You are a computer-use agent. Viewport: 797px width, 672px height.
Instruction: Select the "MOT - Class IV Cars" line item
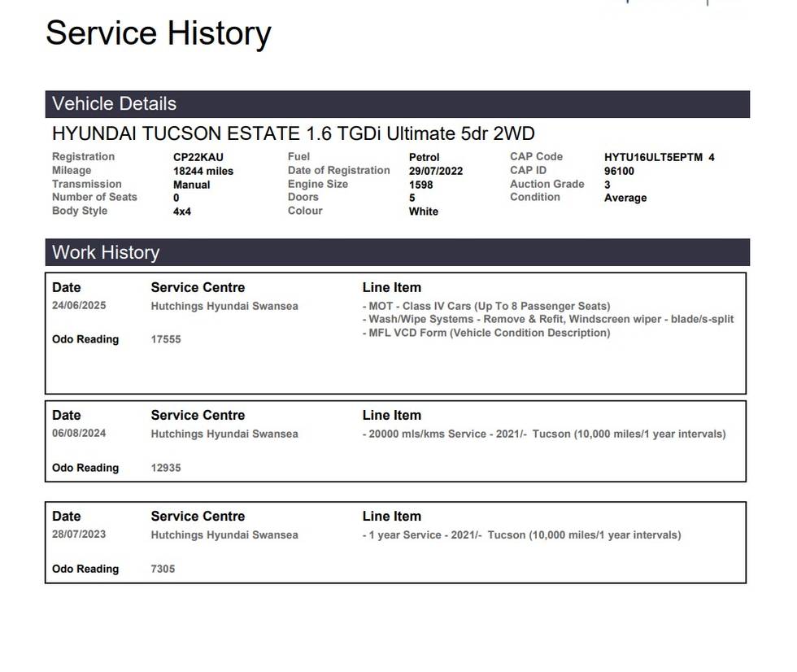(486, 306)
